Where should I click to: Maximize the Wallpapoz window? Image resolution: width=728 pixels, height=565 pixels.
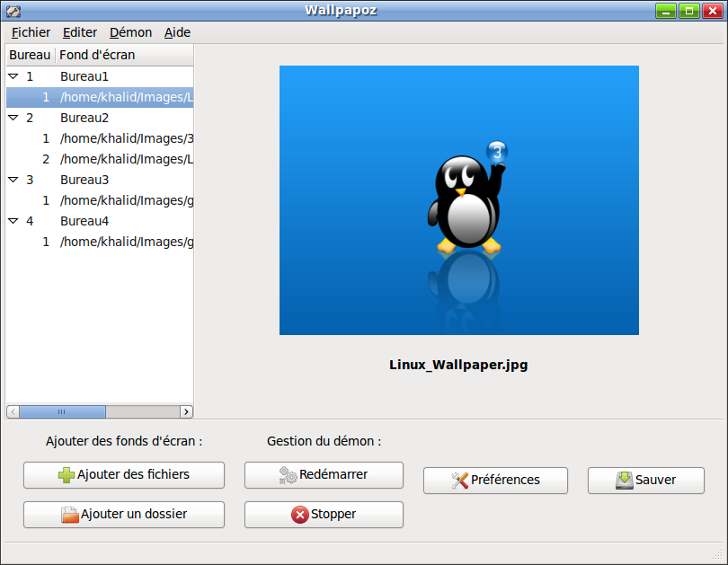pyautogui.click(x=689, y=11)
